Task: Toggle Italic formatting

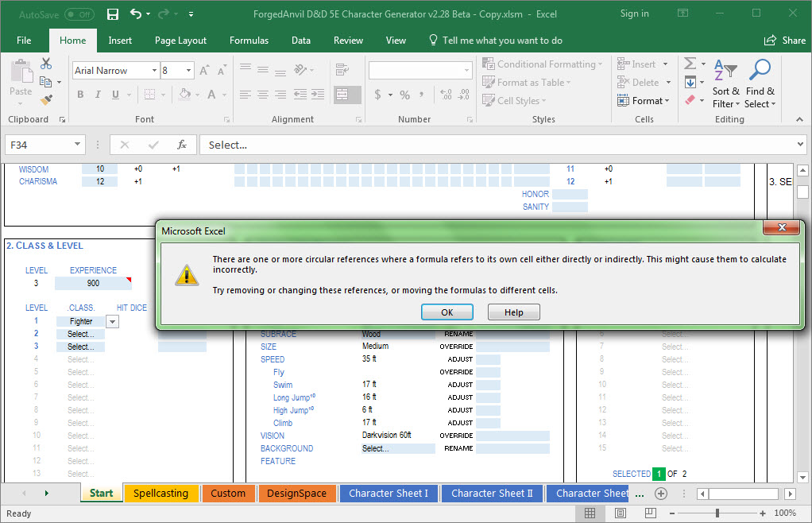Action: (98, 95)
